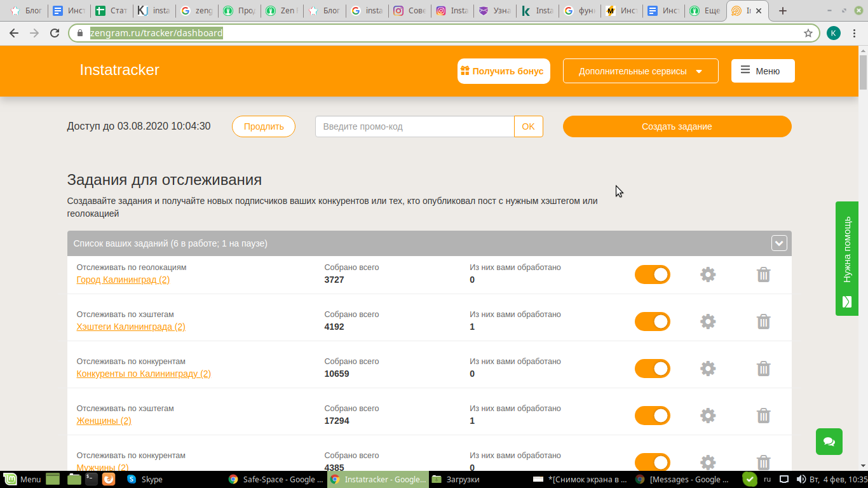Viewport: 868px width, 488px height.
Task: Open the Instatracker logo link
Action: click(x=119, y=70)
